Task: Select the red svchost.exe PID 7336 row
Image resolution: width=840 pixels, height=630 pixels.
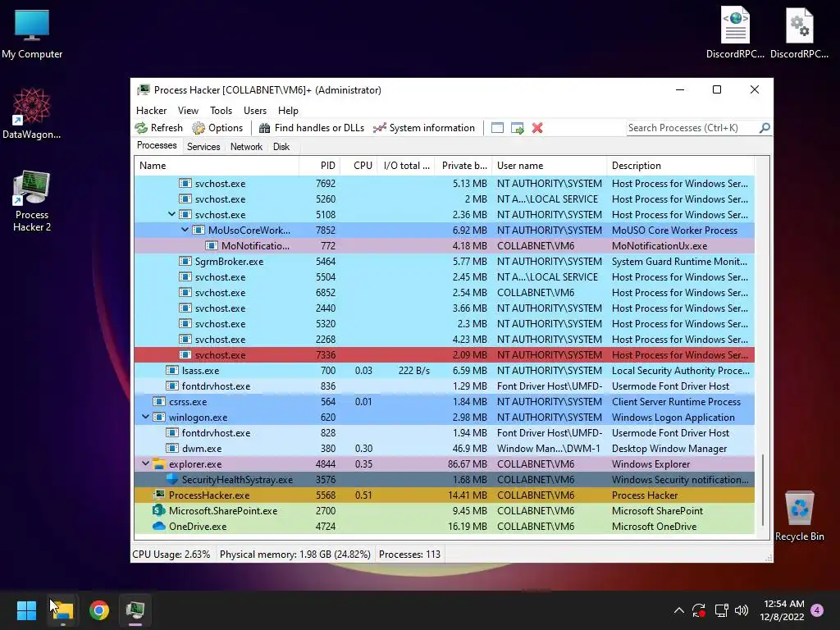Action: pyautogui.click(x=444, y=354)
